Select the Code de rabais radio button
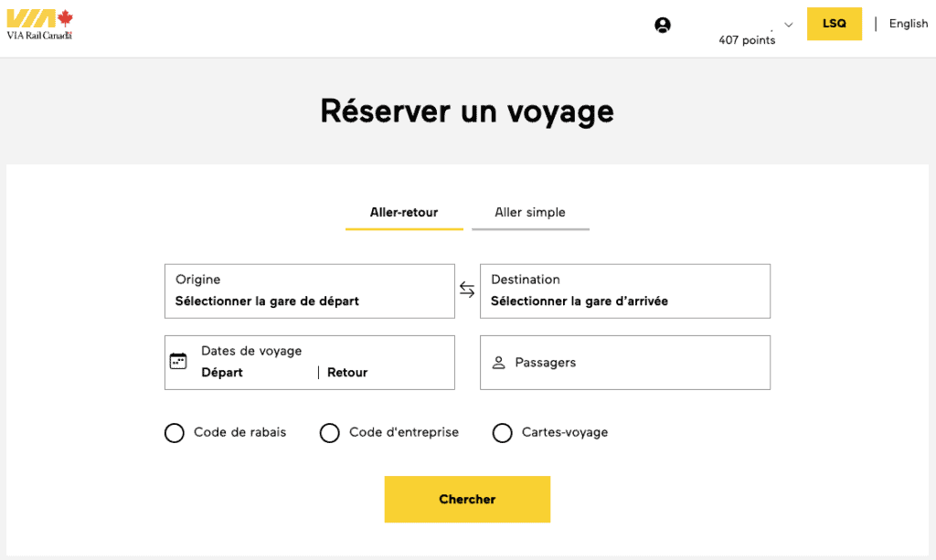Screen dimensions: 936x560 click(175, 432)
